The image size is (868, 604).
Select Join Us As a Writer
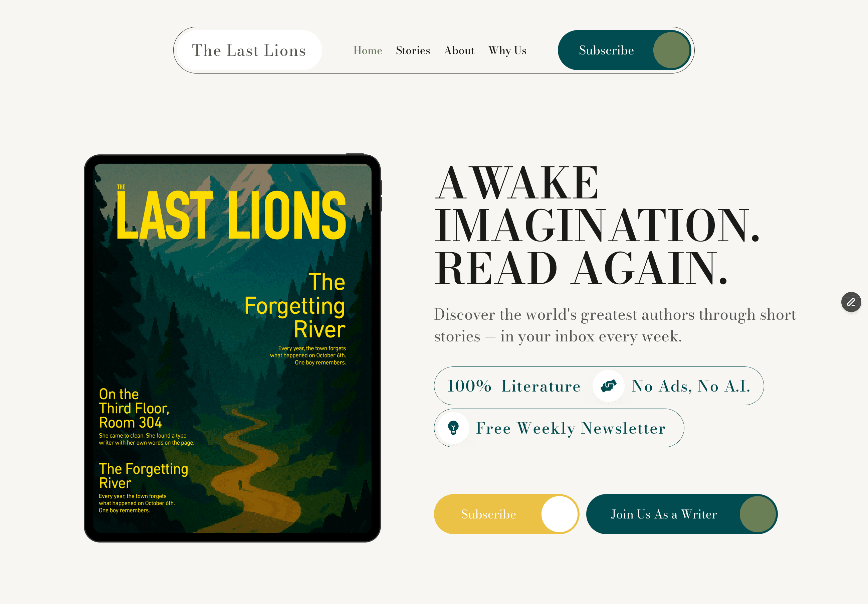point(682,514)
